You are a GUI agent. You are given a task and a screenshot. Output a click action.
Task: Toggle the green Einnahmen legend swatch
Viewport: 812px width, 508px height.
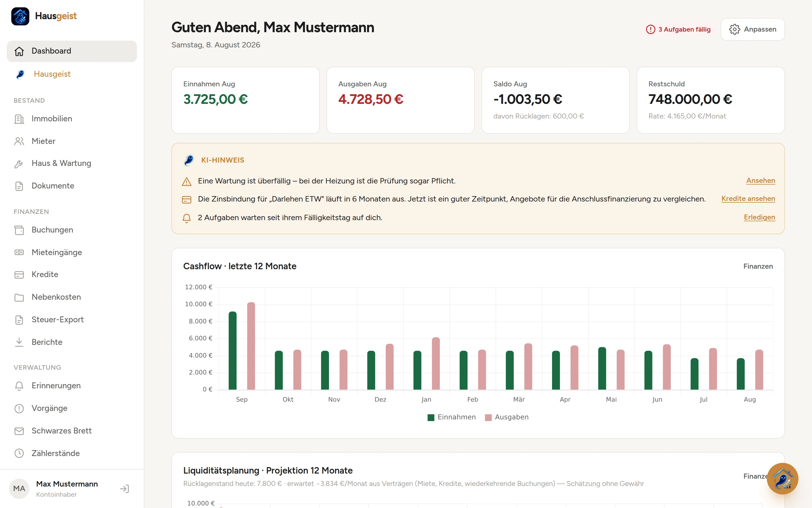click(431, 418)
